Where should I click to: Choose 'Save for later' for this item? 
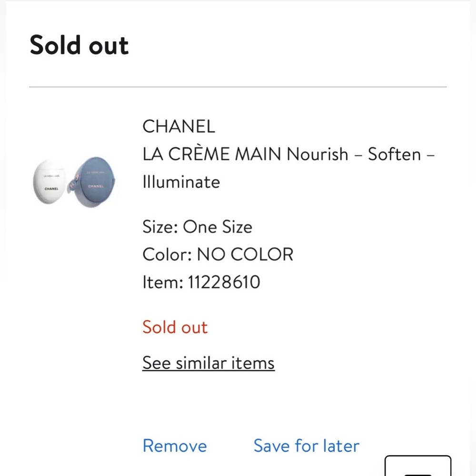click(306, 446)
